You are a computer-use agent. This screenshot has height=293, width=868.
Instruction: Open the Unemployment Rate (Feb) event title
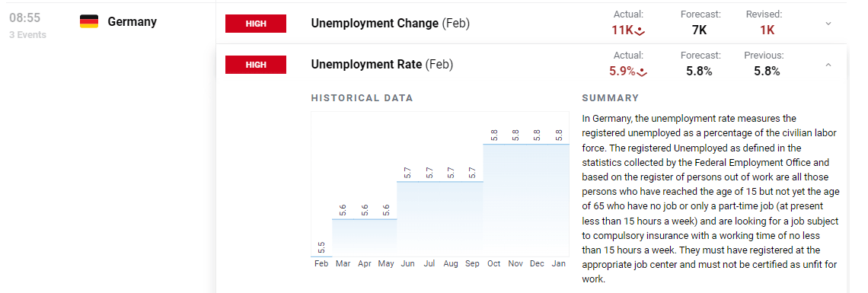click(382, 65)
